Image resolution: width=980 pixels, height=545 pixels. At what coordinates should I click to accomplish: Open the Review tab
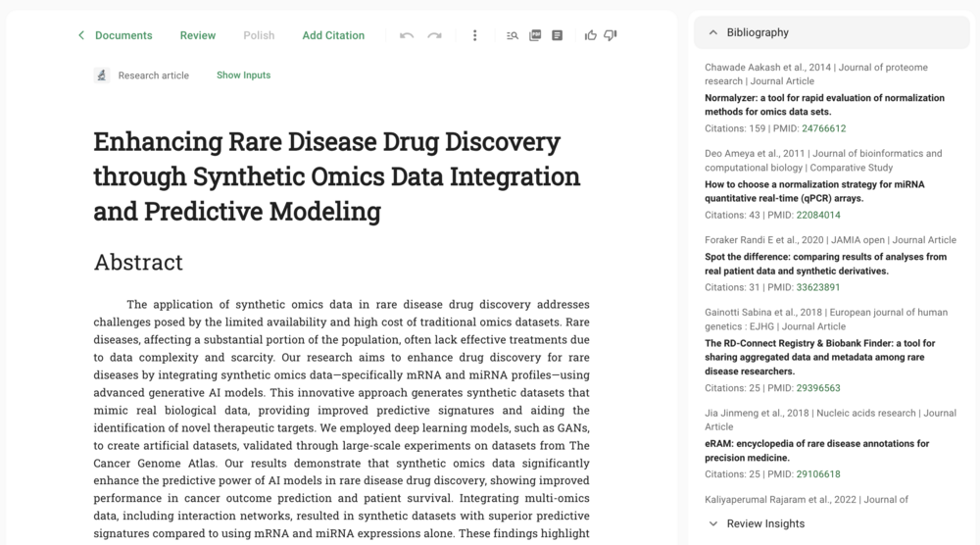197,35
